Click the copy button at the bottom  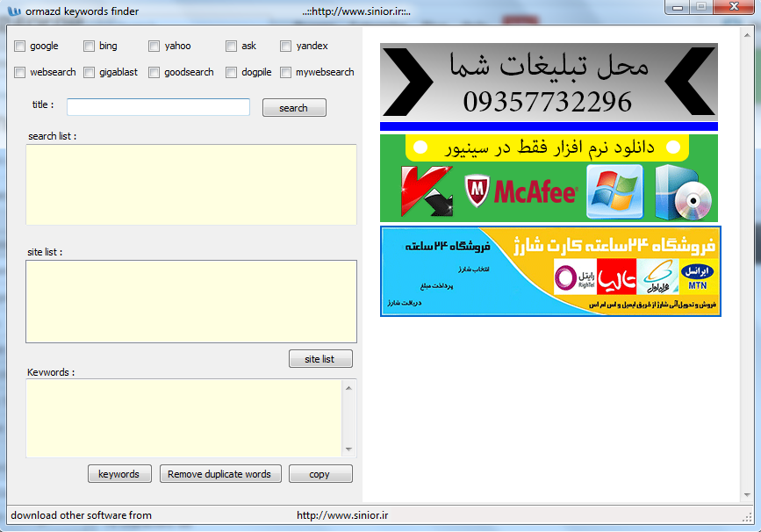click(320, 473)
